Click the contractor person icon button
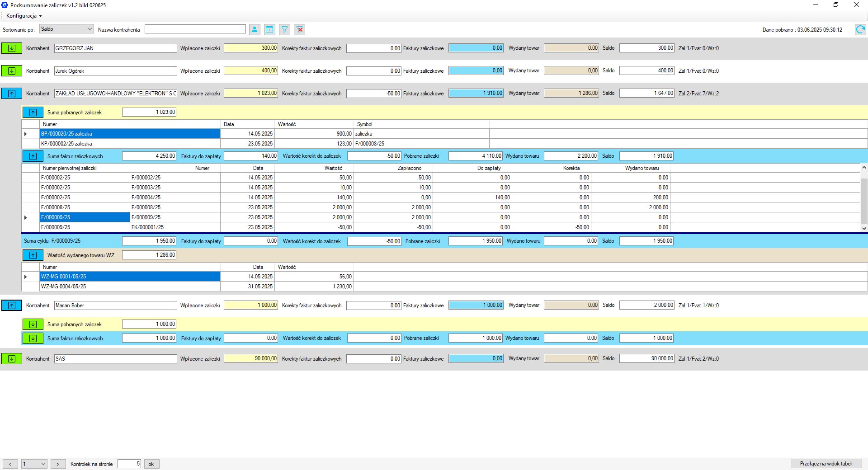 point(255,30)
